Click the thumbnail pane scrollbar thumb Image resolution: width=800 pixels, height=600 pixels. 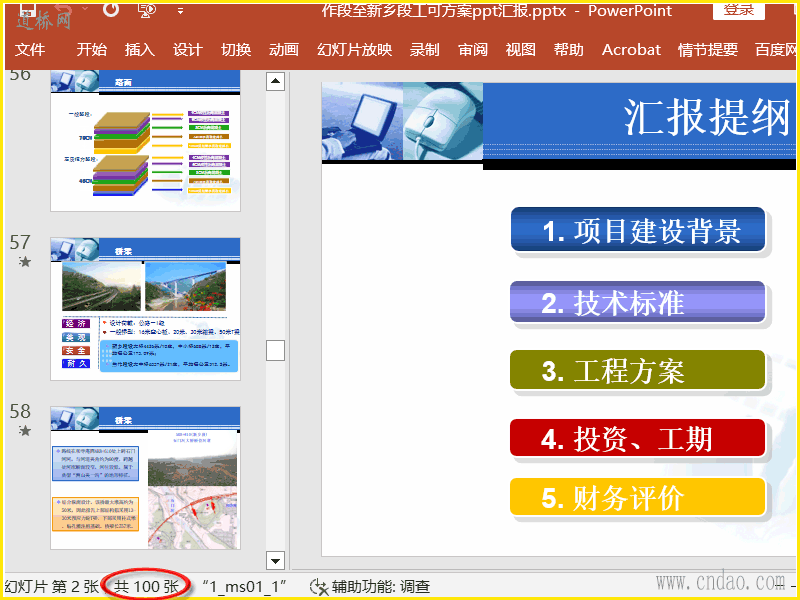pyautogui.click(x=276, y=351)
